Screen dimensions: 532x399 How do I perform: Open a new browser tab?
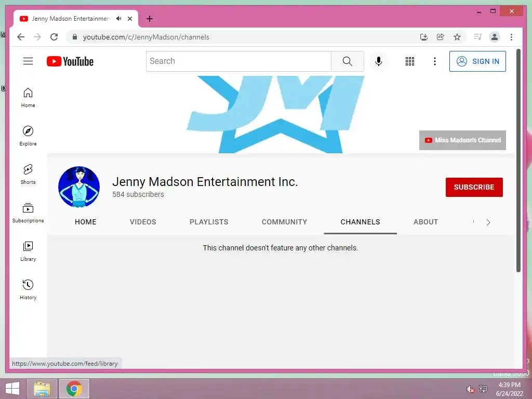click(150, 19)
